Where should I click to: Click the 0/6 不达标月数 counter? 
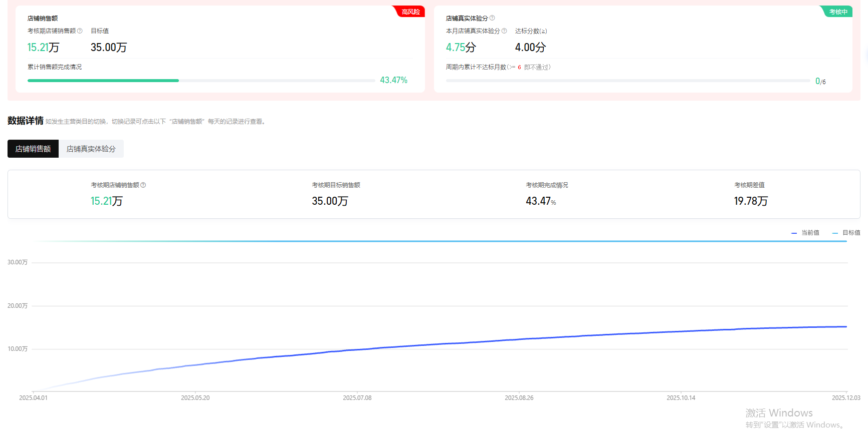(x=820, y=81)
